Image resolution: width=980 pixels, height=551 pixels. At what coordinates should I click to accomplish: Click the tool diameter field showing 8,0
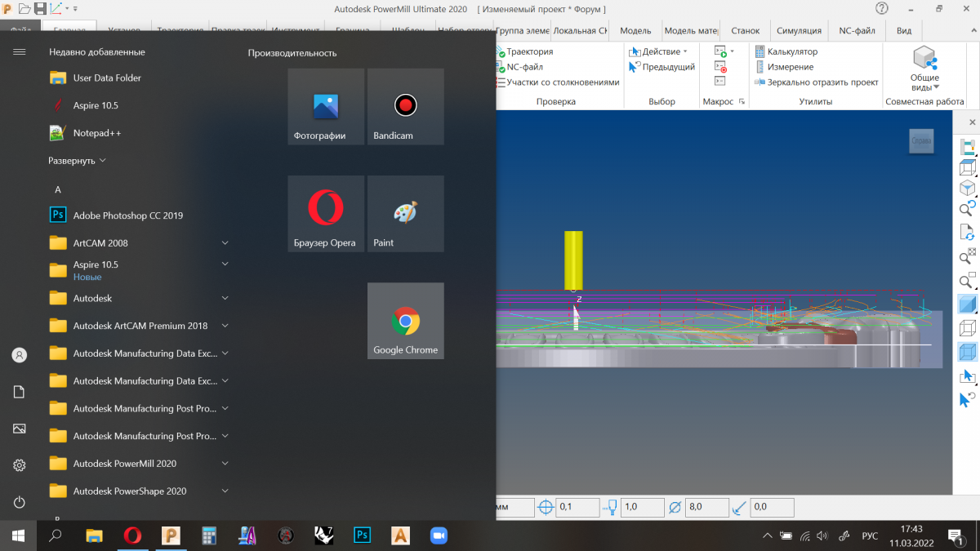[707, 507]
